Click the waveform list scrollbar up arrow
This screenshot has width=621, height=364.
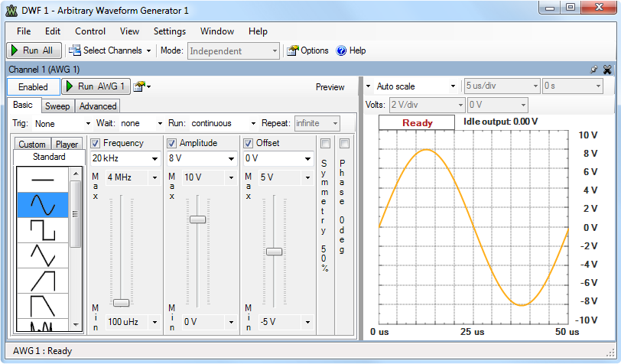(x=76, y=174)
